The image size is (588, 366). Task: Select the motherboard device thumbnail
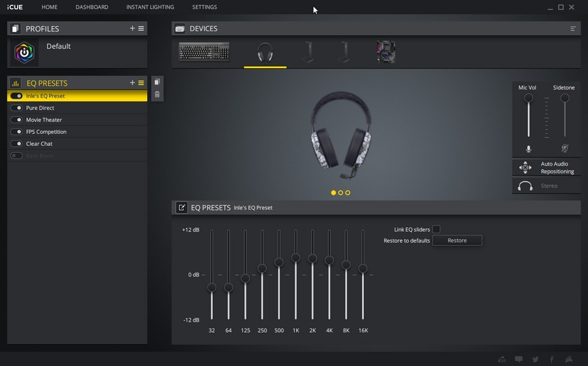pyautogui.click(x=386, y=52)
